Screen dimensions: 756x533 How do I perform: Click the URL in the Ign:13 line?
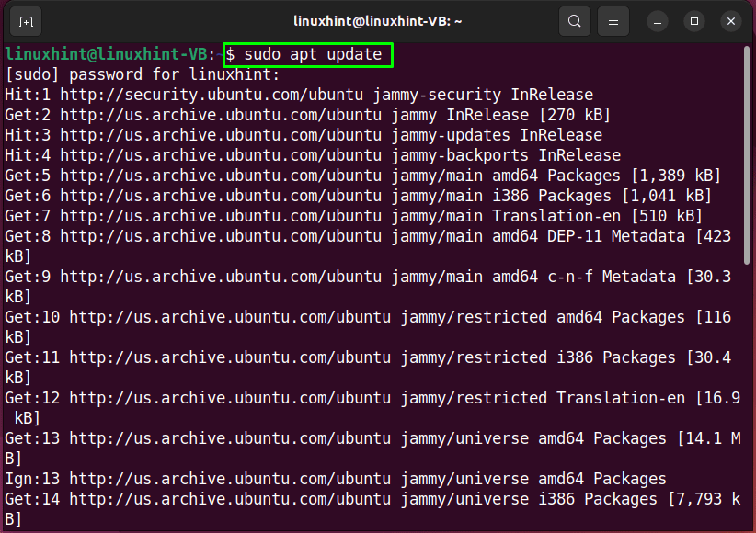(x=212, y=479)
